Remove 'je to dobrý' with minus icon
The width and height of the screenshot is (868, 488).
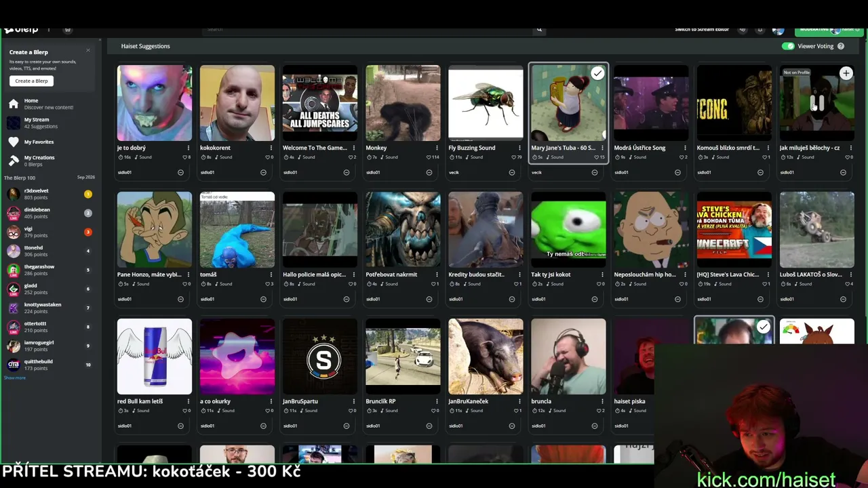click(x=180, y=172)
